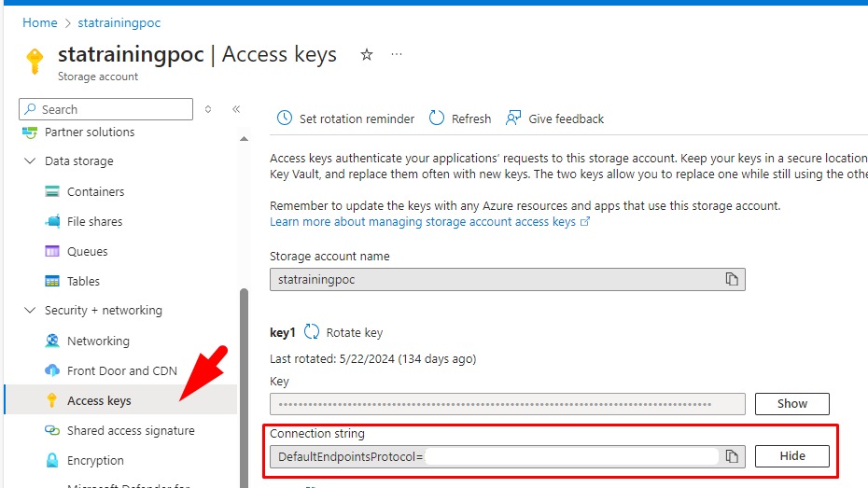Viewport: 868px width, 488px height.
Task: Open statrainingpoc breadcrumb link
Action: (x=119, y=22)
